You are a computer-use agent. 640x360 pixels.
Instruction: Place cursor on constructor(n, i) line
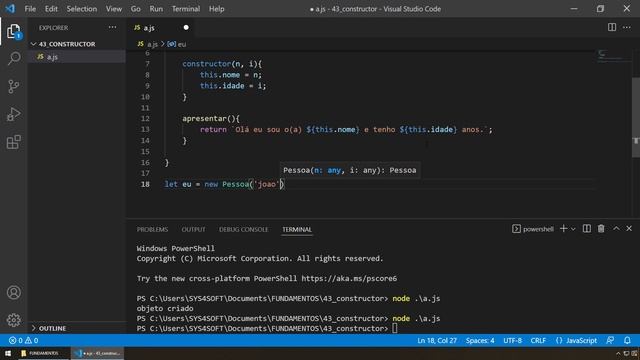click(x=222, y=64)
